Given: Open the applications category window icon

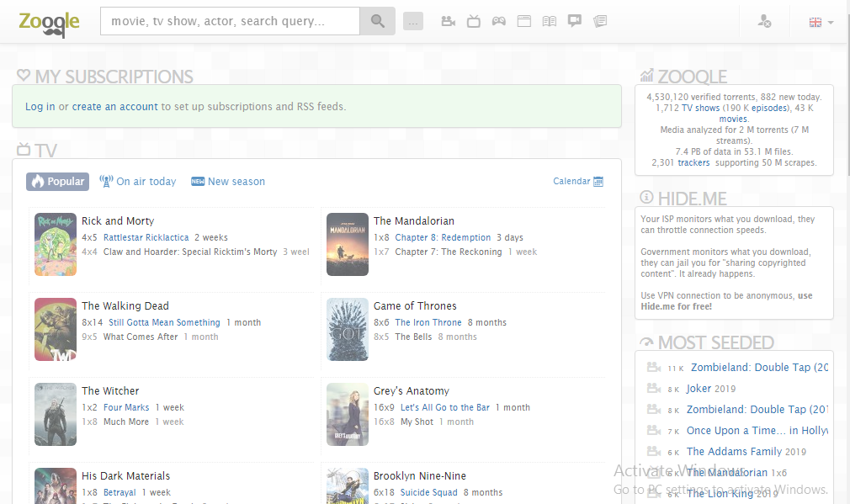Looking at the screenshot, I should (x=524, y=21).
